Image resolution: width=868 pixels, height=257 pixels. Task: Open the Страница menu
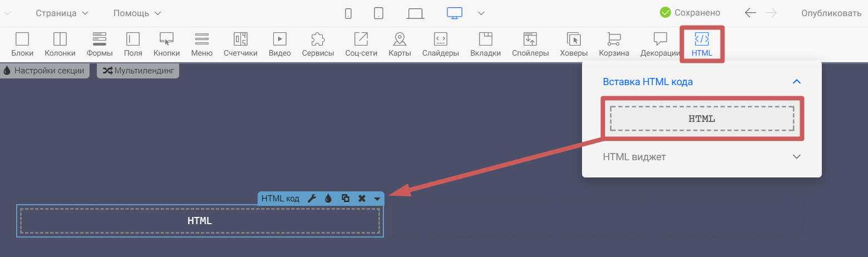coord(62,13)
